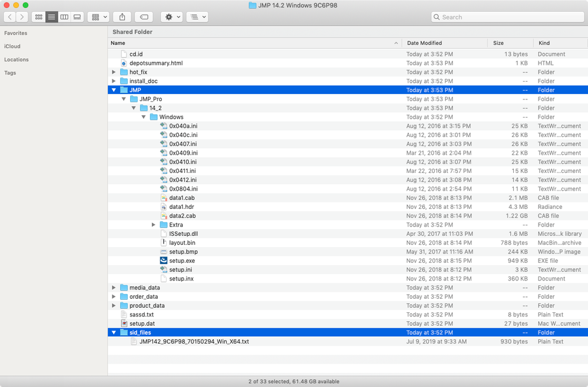Switch to icon view in toolbar

pos(39,17)
